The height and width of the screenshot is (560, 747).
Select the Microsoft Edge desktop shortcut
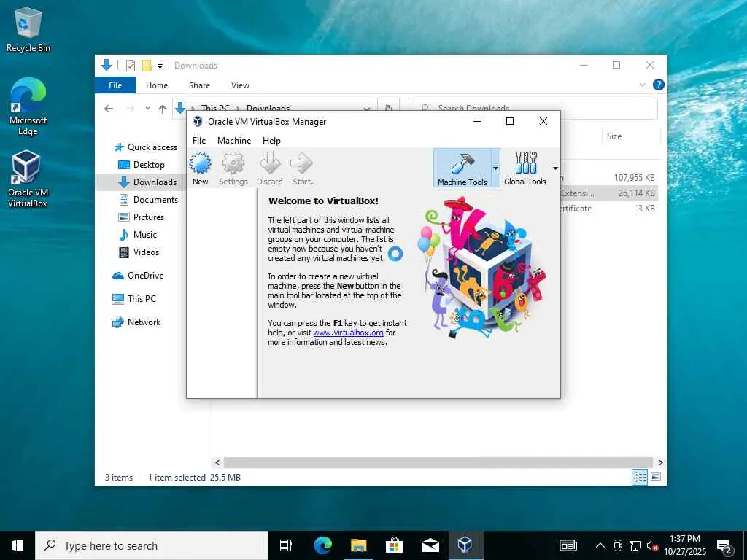click(x=28, y=107)
